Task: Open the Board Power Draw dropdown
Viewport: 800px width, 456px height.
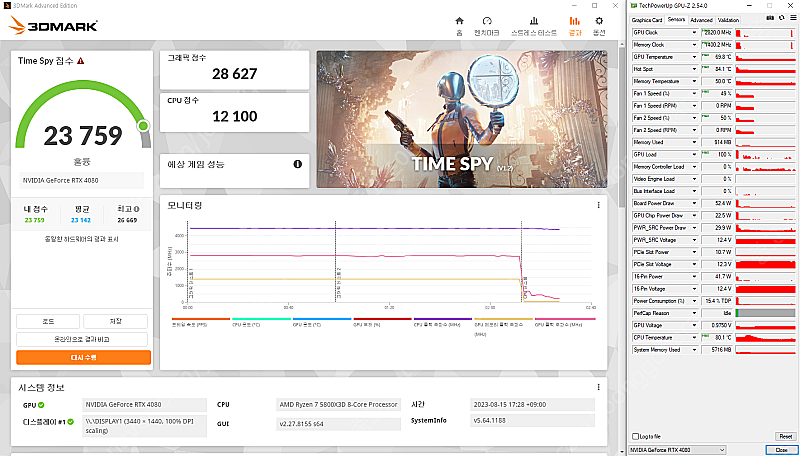Action: click(x=694, y=204)
